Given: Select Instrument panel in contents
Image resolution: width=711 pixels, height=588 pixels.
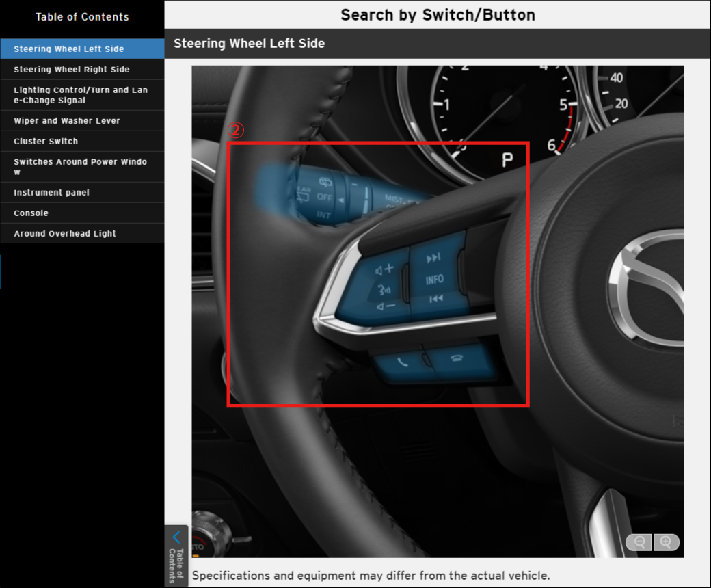Looking at the screenshot, I should [52, 192].
